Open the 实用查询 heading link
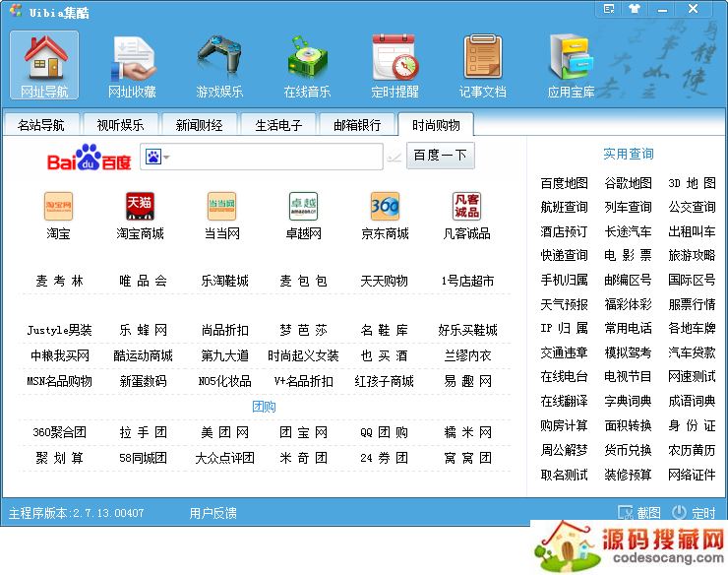The width and height of the screenshot is (728, 575). point(629,154)
